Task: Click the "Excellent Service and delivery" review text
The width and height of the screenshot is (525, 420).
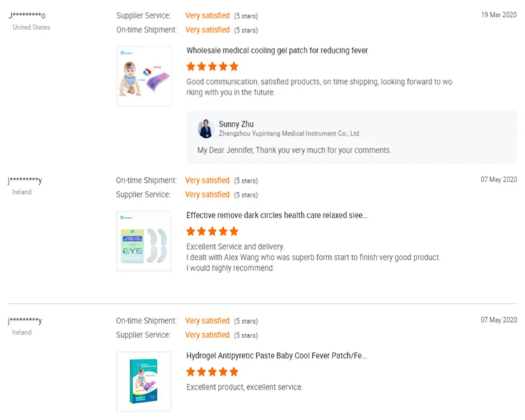Action: (235, 246)
